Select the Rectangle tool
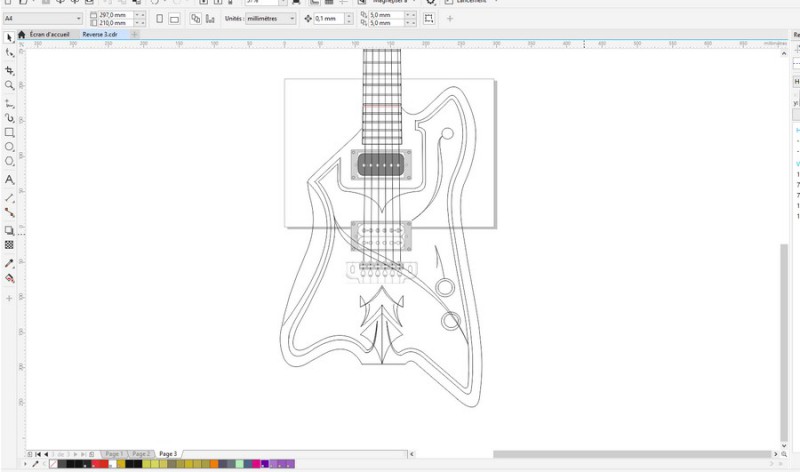This screenshot has height=472, width=800. (x=9, y=132)
